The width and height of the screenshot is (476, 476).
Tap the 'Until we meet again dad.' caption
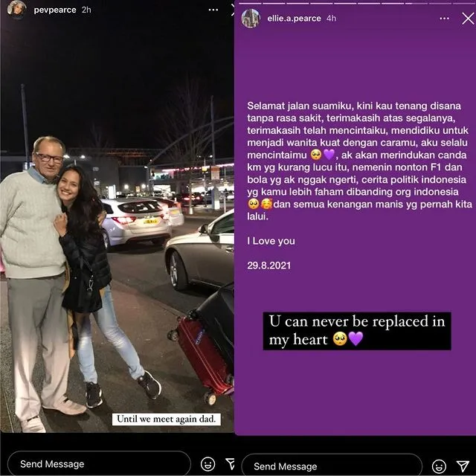(x=167, y=419)
